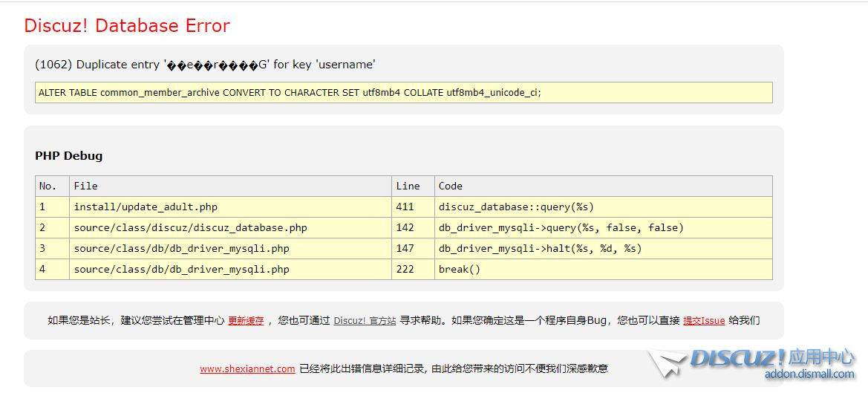Select the discuz_database.php file path cell
This screenshot has width=868, height=393.
pyautogui.click(x=190, y=228)
